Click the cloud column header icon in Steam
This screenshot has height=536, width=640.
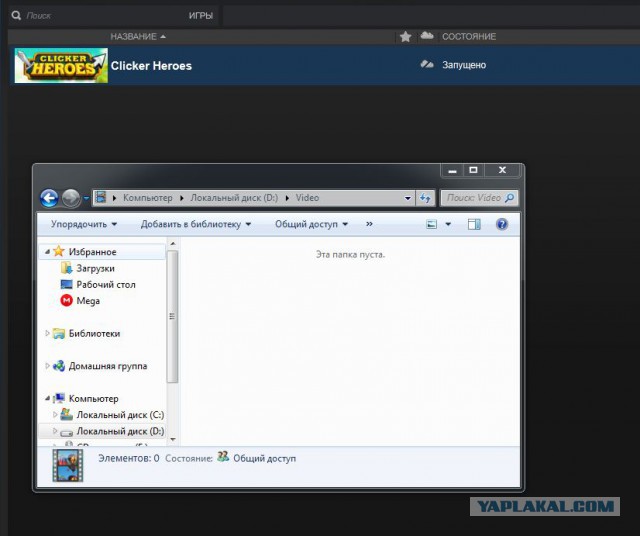(427, 36)
